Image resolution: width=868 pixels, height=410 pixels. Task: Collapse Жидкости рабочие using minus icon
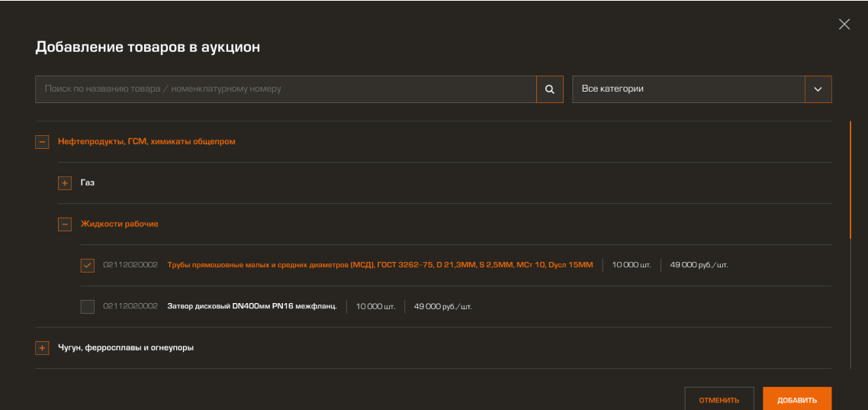click(65, 224)
